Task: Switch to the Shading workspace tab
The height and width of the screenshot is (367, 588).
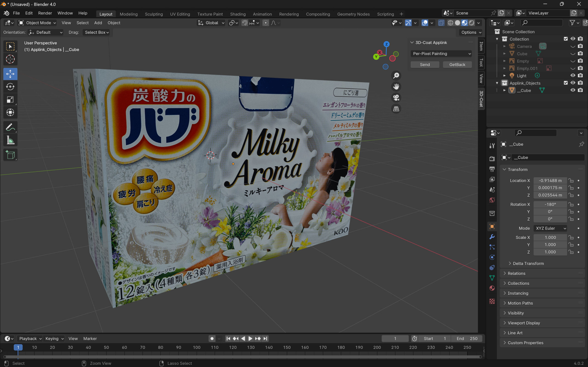Action: pos(238,14)
